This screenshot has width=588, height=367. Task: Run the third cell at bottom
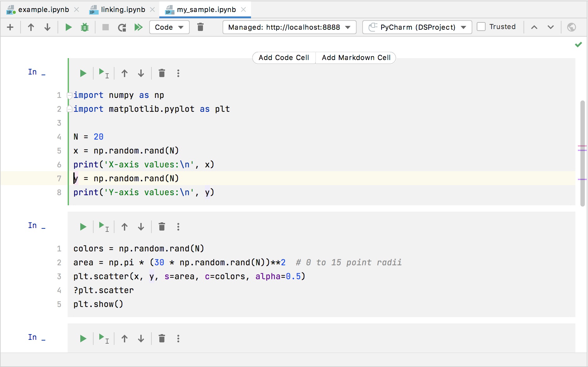83,339
